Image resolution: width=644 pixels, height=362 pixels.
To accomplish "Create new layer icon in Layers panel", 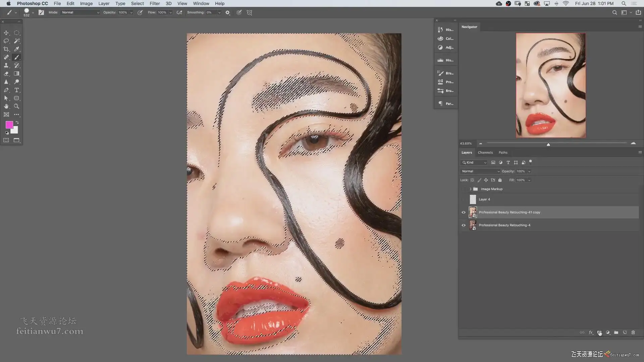I will [x=625, y=333].
